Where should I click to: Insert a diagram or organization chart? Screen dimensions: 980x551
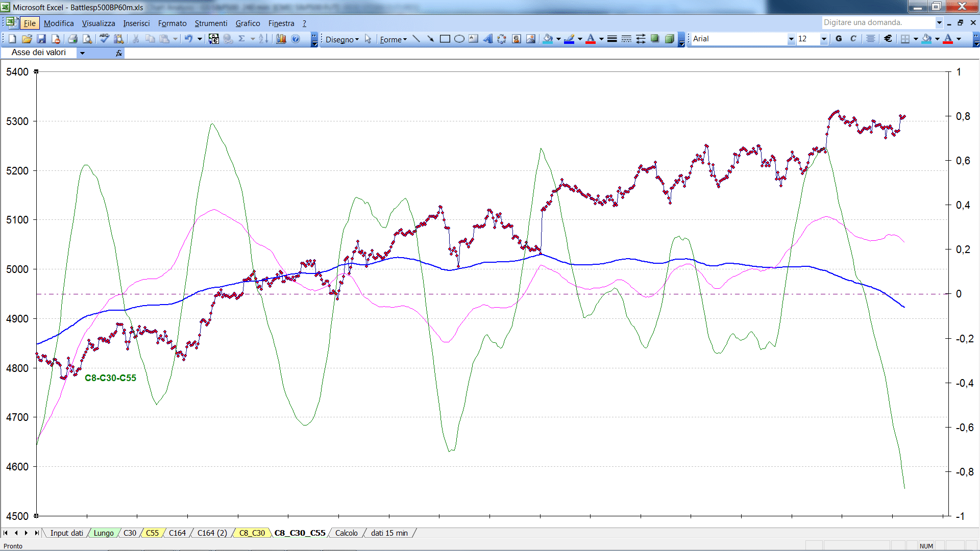pos(502,39)
